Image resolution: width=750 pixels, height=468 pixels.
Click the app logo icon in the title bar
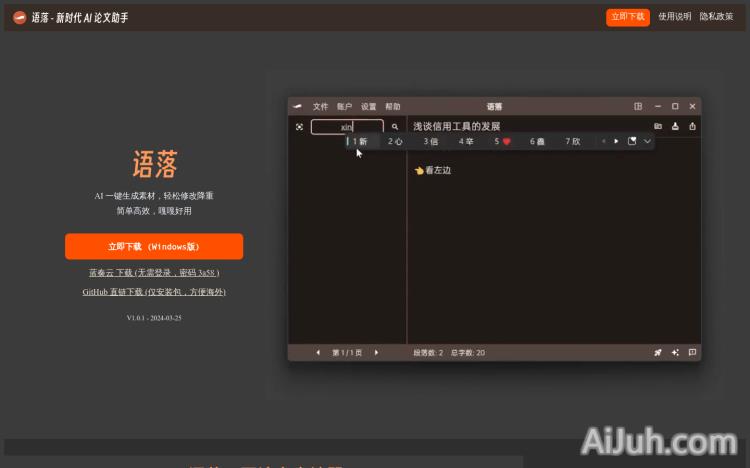(298, 106)
